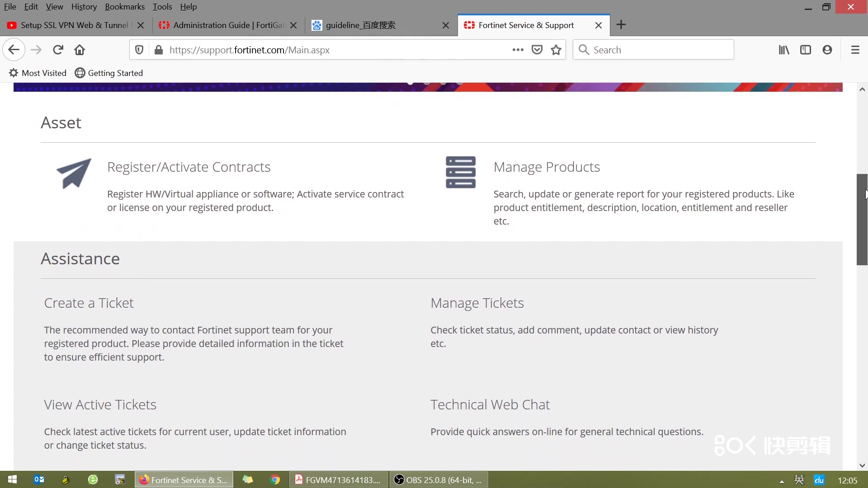
Task: Click the browser refresh button
Action: [x=58, y=49]
